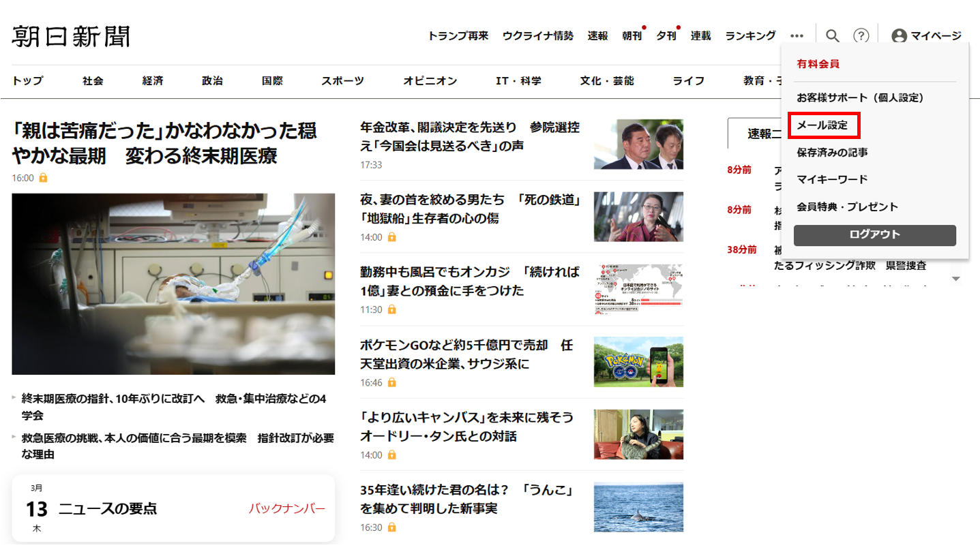
Task: Open article ポケモンGOなど約5千億円で売却
Action: click(466, 354)
